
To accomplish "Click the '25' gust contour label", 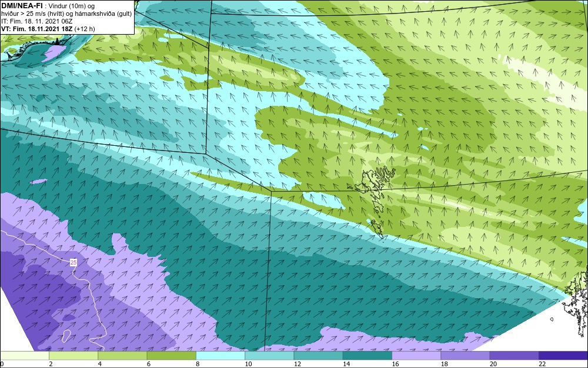I will click(x=73, y=262).
